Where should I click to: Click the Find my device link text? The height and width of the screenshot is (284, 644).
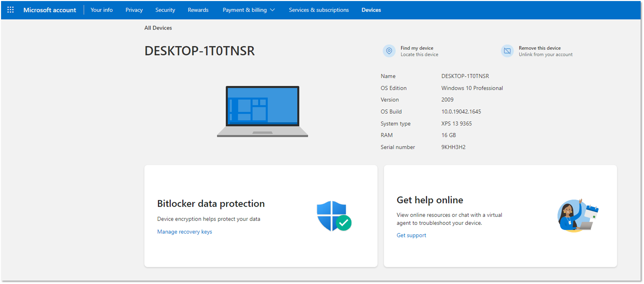[x=417, y=48]
